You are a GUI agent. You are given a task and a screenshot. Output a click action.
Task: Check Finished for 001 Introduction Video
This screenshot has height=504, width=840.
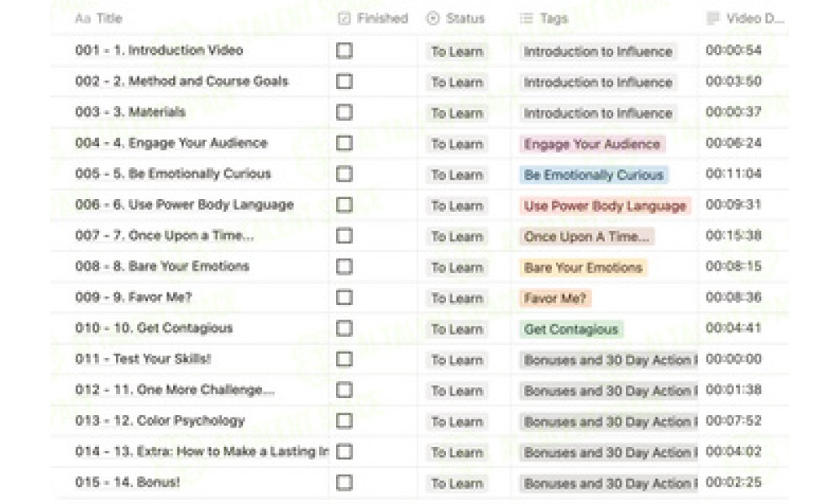pyautogui.click(x=344, y=51)
